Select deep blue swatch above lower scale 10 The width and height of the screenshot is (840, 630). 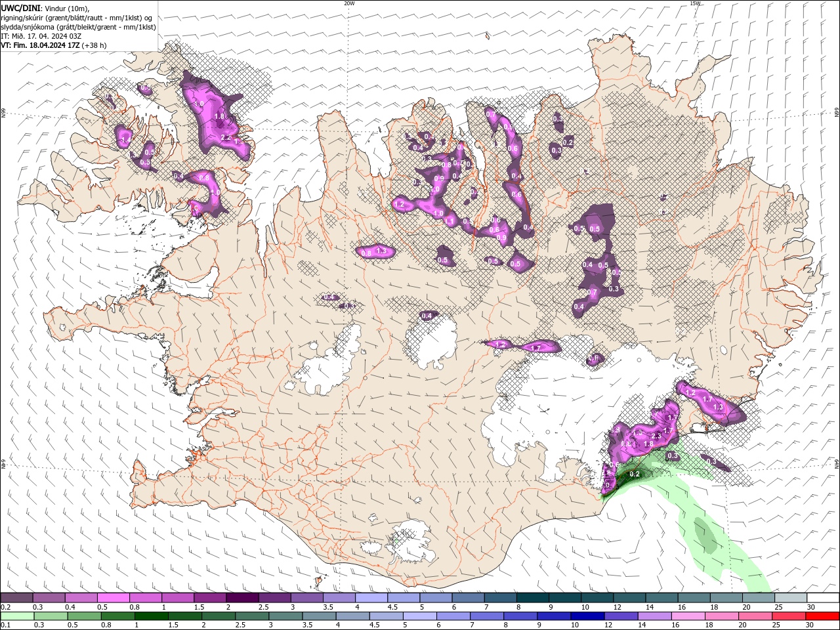pos(587,616)
